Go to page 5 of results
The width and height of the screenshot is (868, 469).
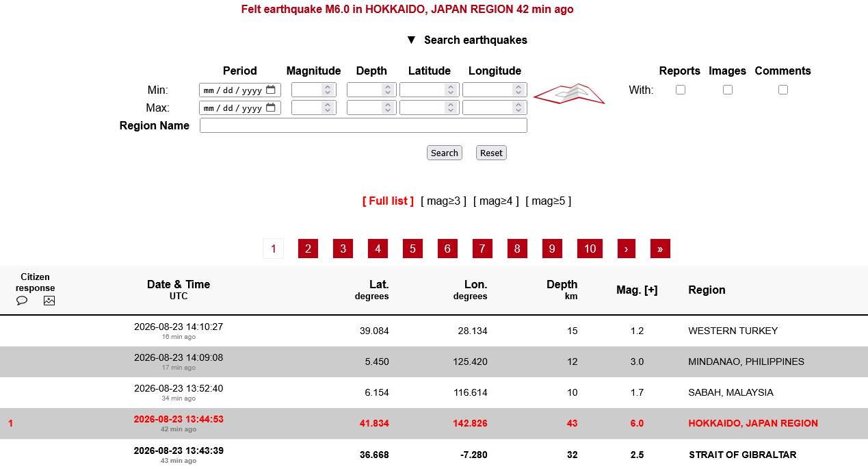pos(412,249)
